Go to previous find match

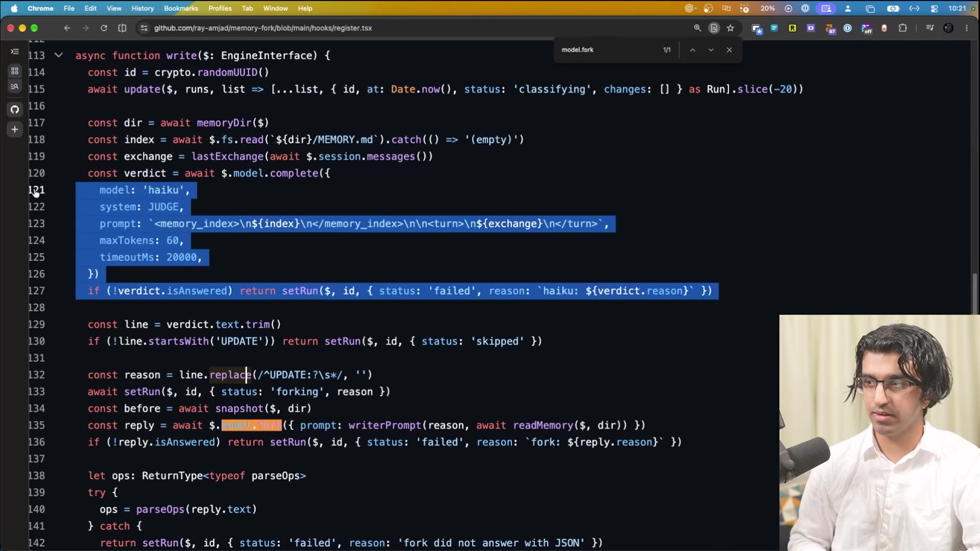[x=692, y=50]
